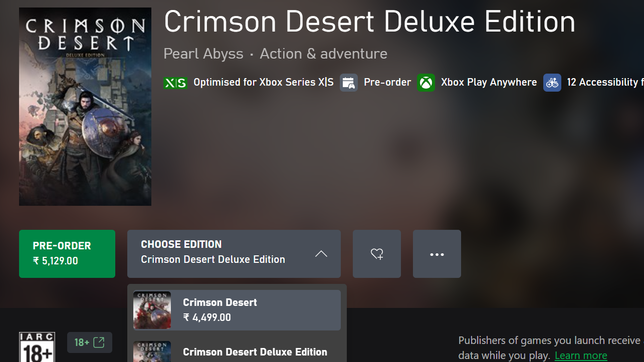Viewport: 644px width, 362px height.
Task: Click the Pre-order calendar icon
Action: (349, 83)
